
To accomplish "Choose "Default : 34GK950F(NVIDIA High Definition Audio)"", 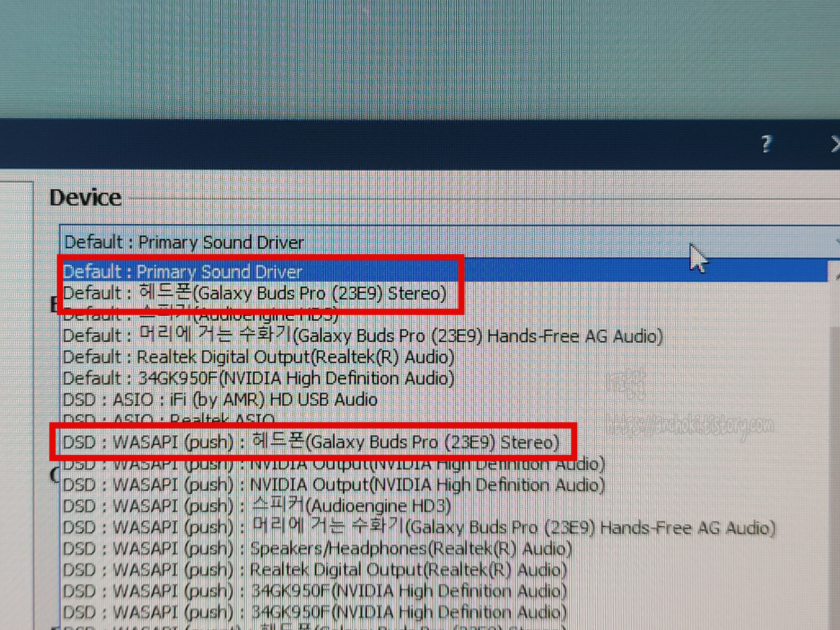I will point(444,379).
